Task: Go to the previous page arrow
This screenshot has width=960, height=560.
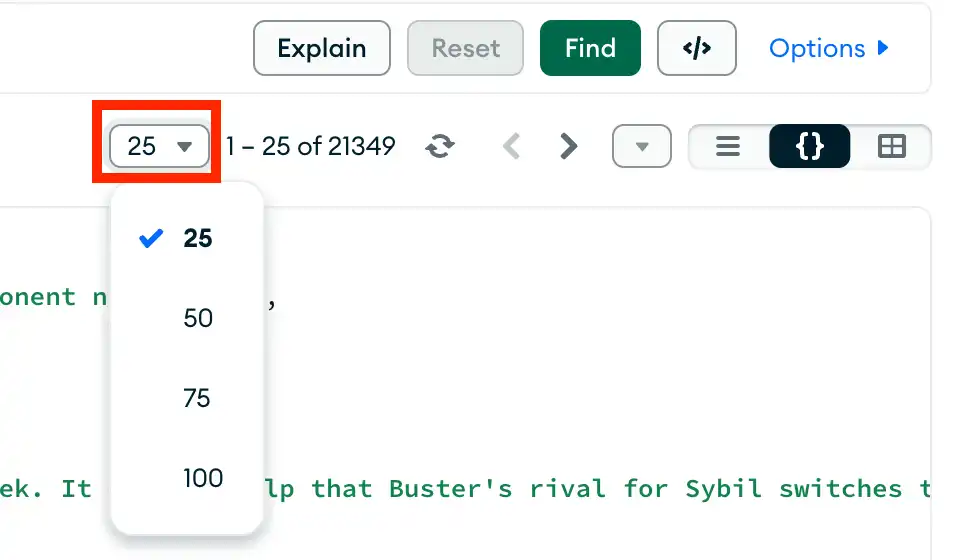Action: pos(511,147)
